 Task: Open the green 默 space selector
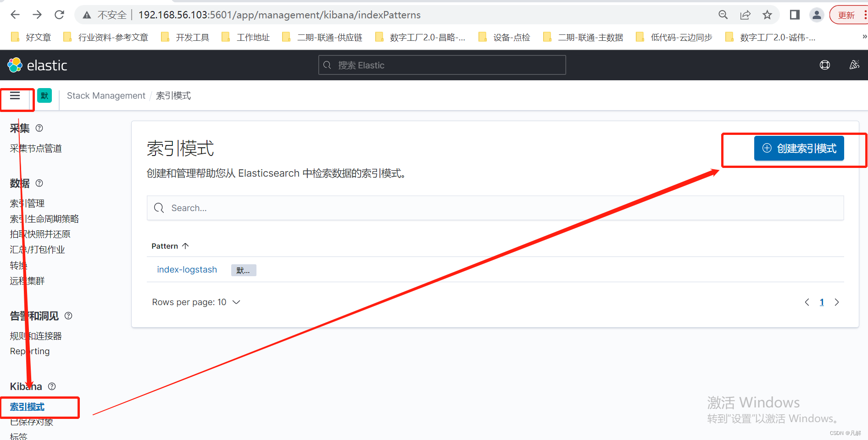pyautogui.click(x=45, y=95)
